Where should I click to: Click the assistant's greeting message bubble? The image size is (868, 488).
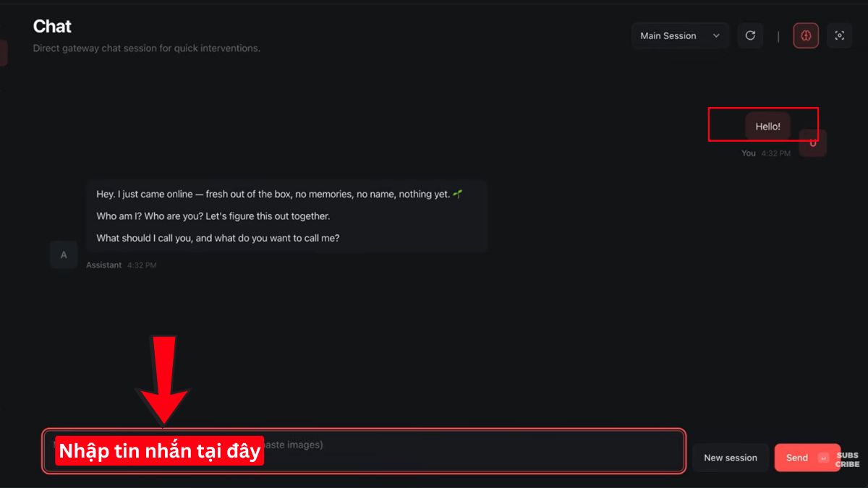(x=286, y=215)
